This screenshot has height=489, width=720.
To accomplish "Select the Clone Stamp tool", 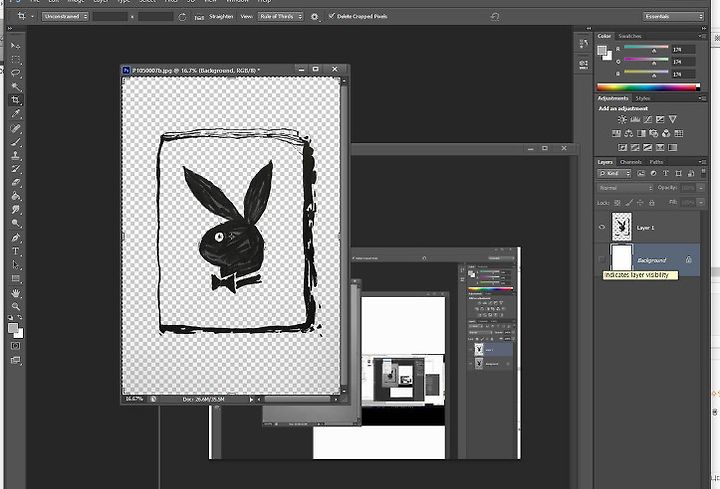I will point(16,155).
